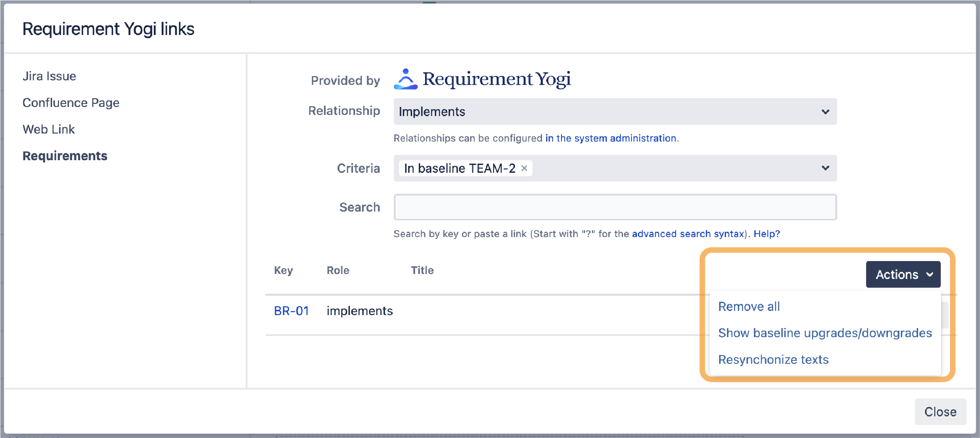Switch to the Jira Issue section
This screenshot has height=438, width=980.
pos(49,76)
